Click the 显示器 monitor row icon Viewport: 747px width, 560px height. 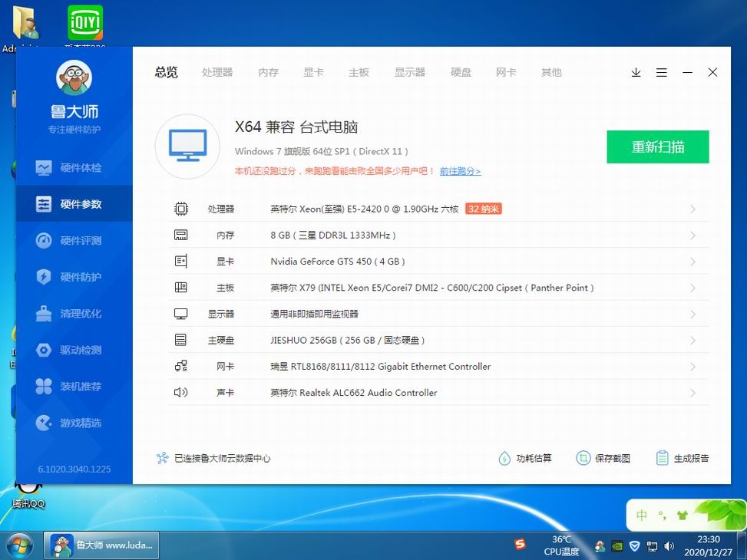(181, 314)
